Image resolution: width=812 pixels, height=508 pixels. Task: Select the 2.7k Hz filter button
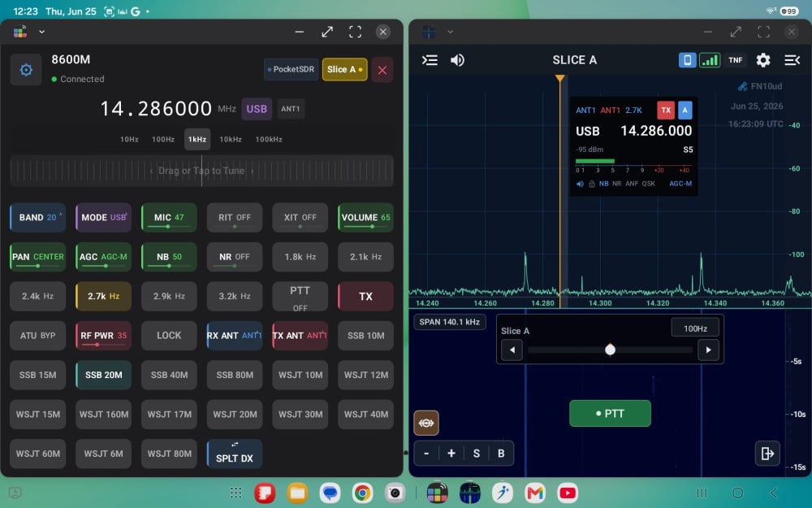pos(104,297)
